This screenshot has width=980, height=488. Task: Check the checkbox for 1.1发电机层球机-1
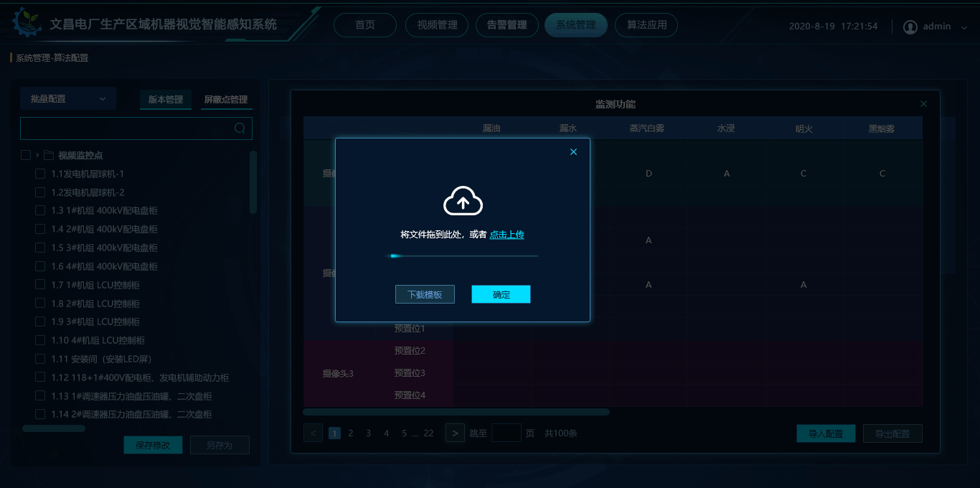coord(40,173)
